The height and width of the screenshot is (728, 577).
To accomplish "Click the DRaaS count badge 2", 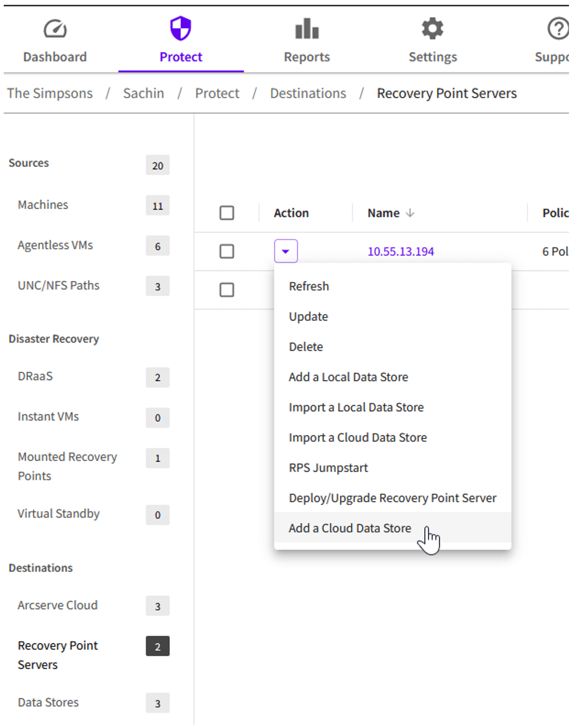I will coord(158,377).
